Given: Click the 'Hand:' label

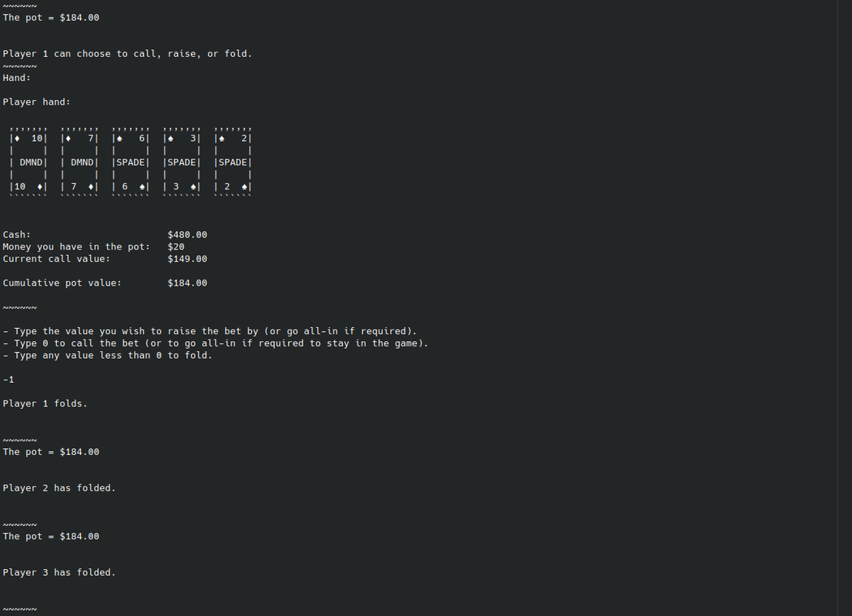Looking at the screenshot, I should (17, 78).
